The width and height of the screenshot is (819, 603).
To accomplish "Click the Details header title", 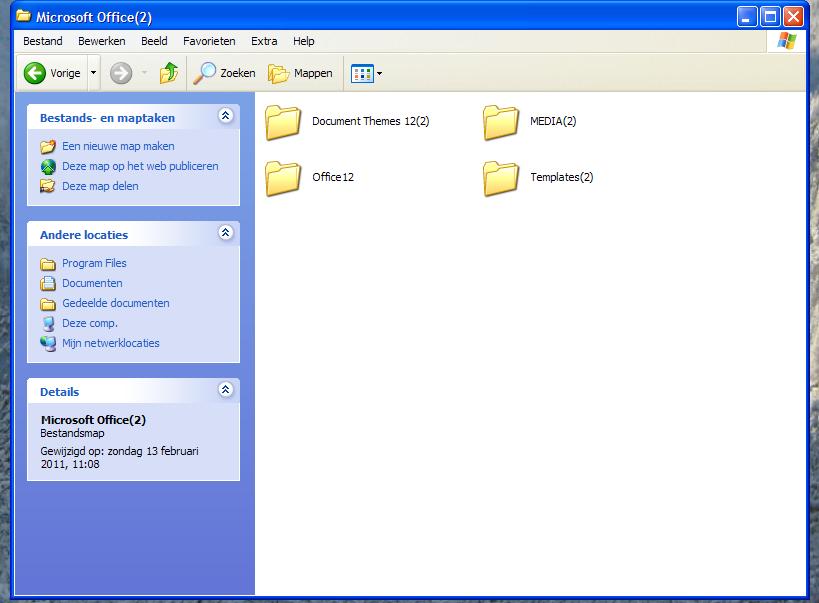I will pyautogui.click(x=60, y=392).
